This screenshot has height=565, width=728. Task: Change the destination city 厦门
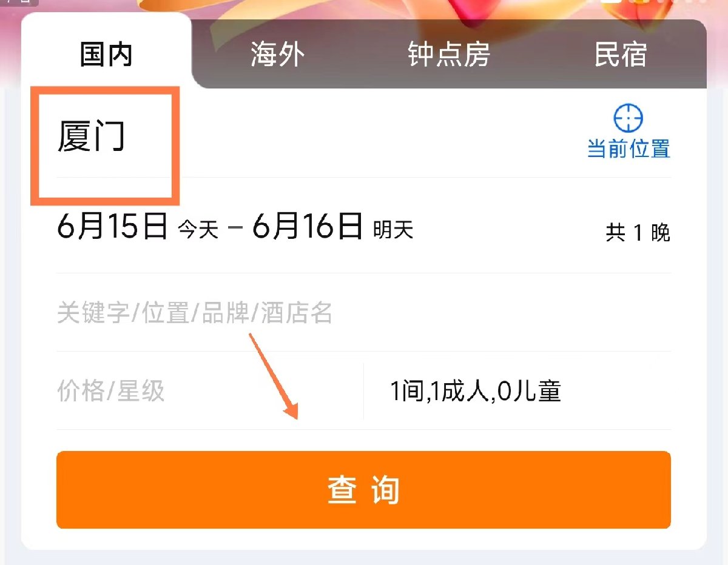92,136
